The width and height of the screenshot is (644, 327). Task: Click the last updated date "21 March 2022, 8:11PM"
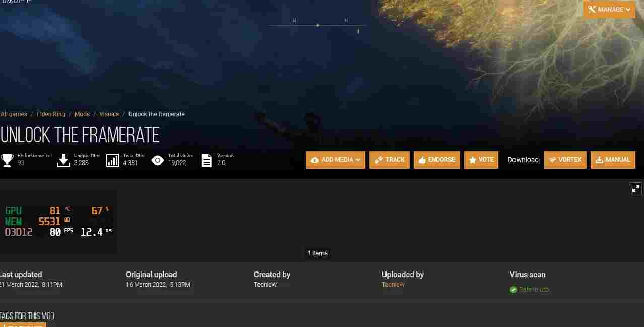[x=31, y=285]
